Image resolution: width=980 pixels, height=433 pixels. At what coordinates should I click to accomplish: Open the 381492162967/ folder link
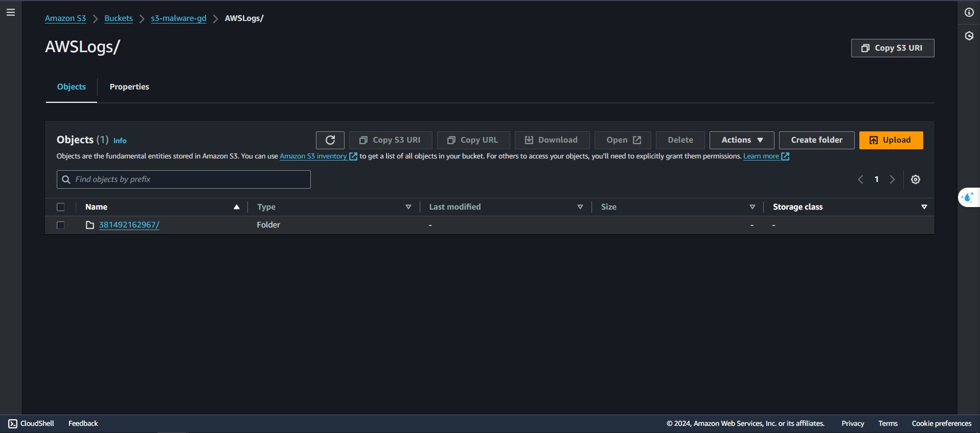point(129,225)
